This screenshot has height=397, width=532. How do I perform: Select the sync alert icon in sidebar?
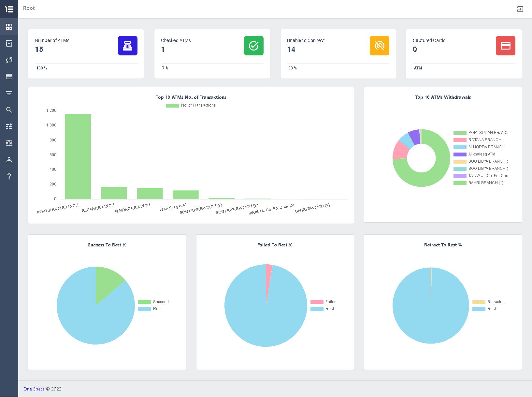point(9,60)
